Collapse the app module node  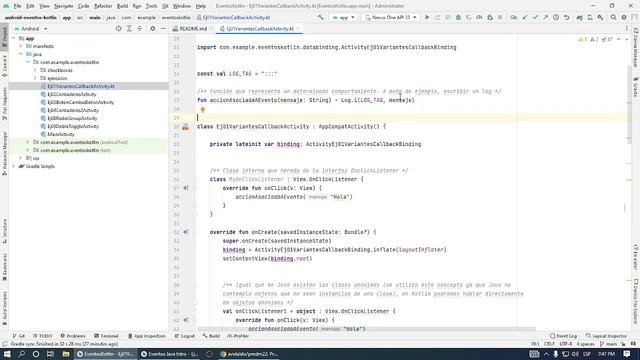pyautogui.click(x=13, y=38)
